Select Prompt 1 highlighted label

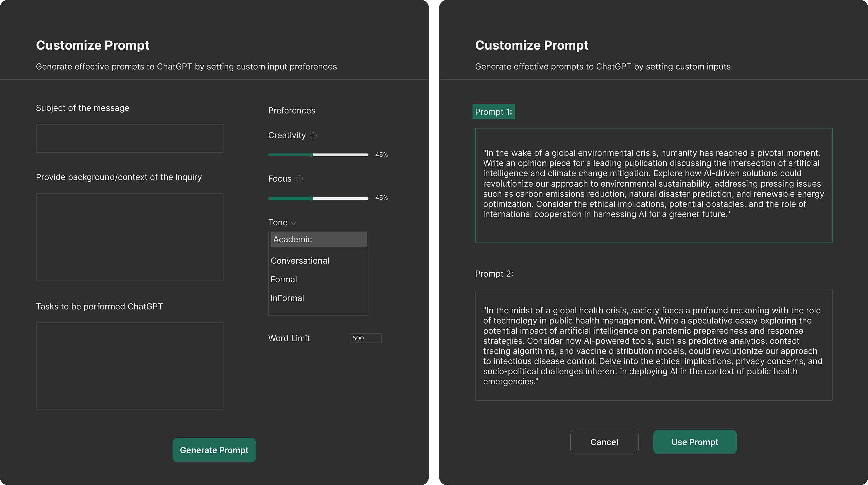point(494,112)
